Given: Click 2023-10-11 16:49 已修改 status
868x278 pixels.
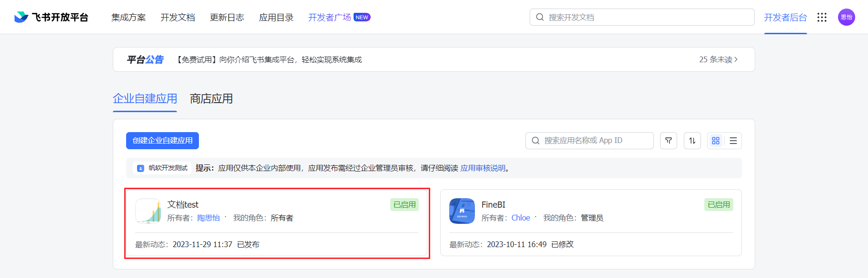Looking at the screenshot, I should tap(530, 244).
